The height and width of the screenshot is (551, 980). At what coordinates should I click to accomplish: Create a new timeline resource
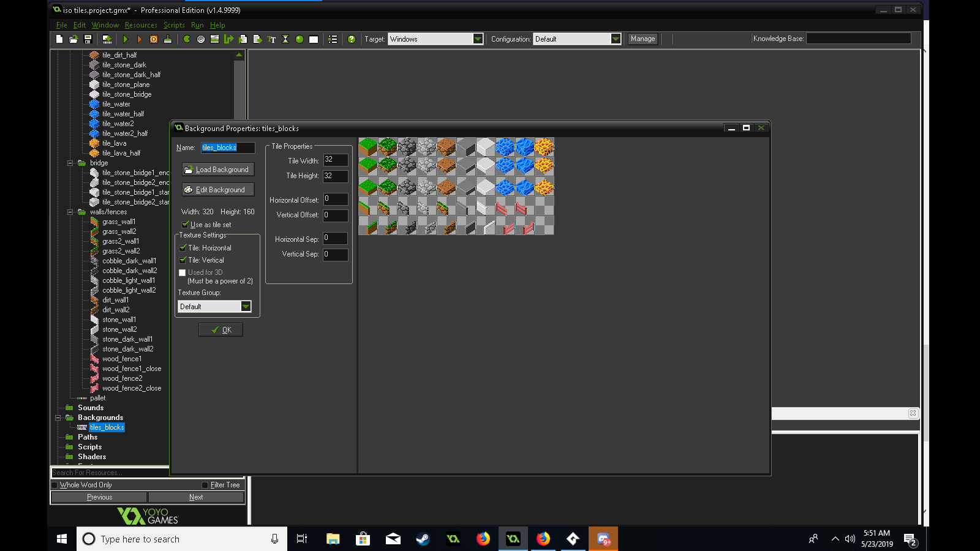285,39
